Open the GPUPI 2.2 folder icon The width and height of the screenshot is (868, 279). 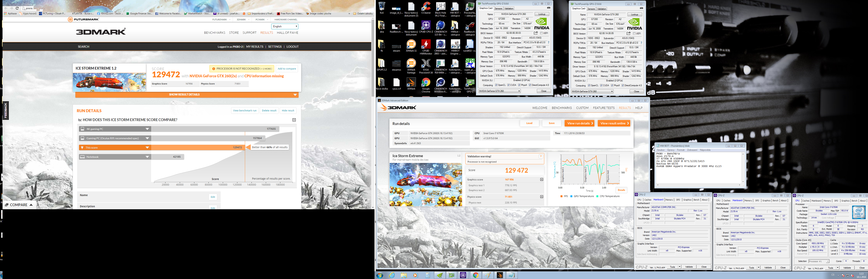(x=382, y=65)
